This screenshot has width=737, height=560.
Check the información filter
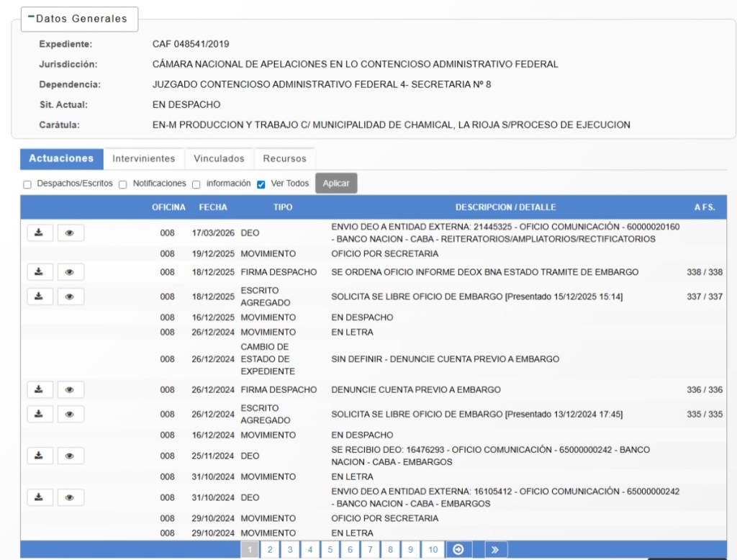click(x=196, y=184)
